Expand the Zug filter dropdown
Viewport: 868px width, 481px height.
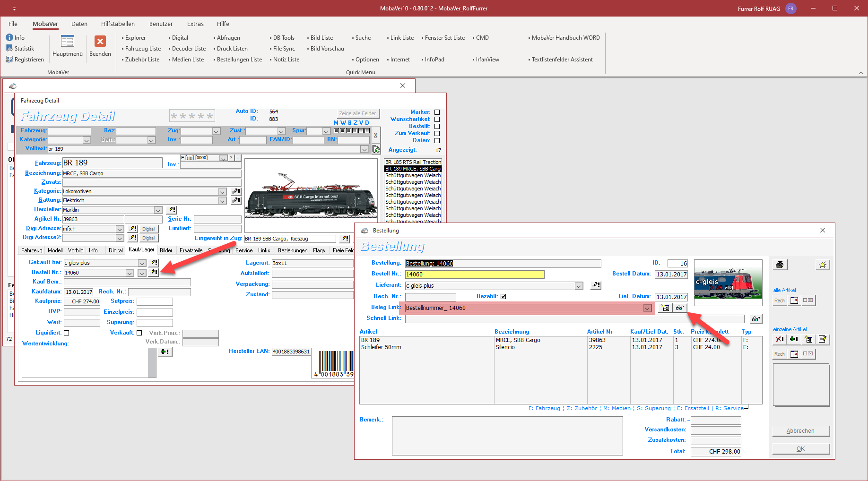pos(216,131)
